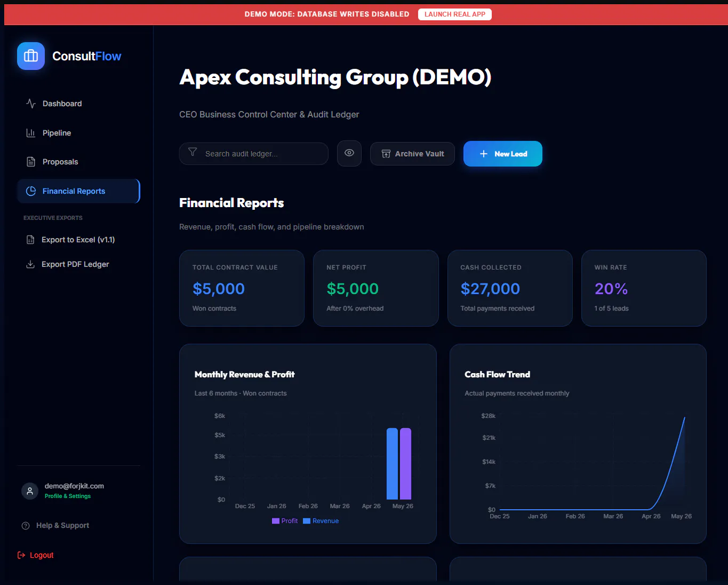Click the plus icon on New Lead

(x=484, y=154)
